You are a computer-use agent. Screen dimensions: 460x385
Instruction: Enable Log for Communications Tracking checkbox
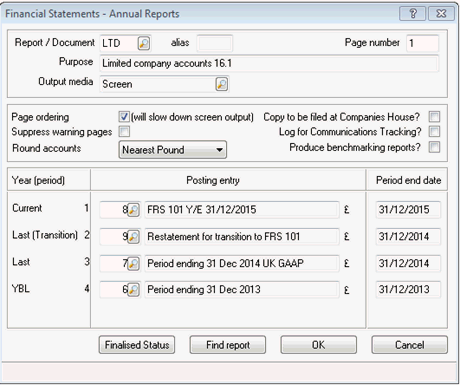(x=434, y=131)
